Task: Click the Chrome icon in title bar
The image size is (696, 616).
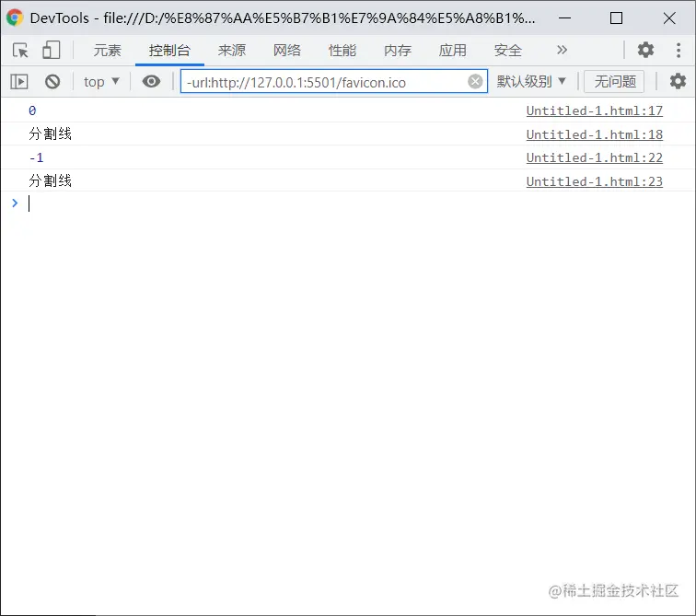Action: pos(15,17)
